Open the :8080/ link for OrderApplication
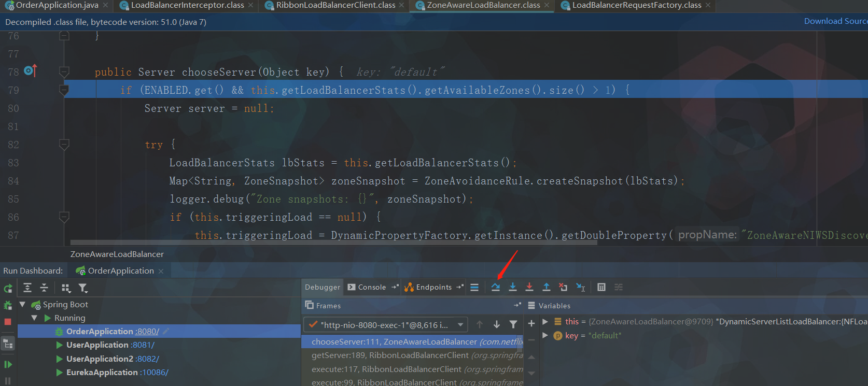This screenshot has width=868, height=386. (x=147, y=332)
